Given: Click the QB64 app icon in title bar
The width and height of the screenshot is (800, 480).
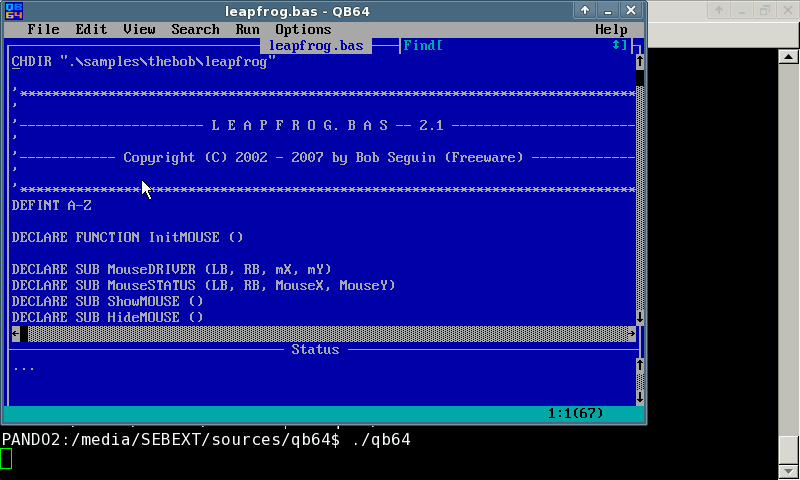Looking at the screenshot, I should [12, 10].
